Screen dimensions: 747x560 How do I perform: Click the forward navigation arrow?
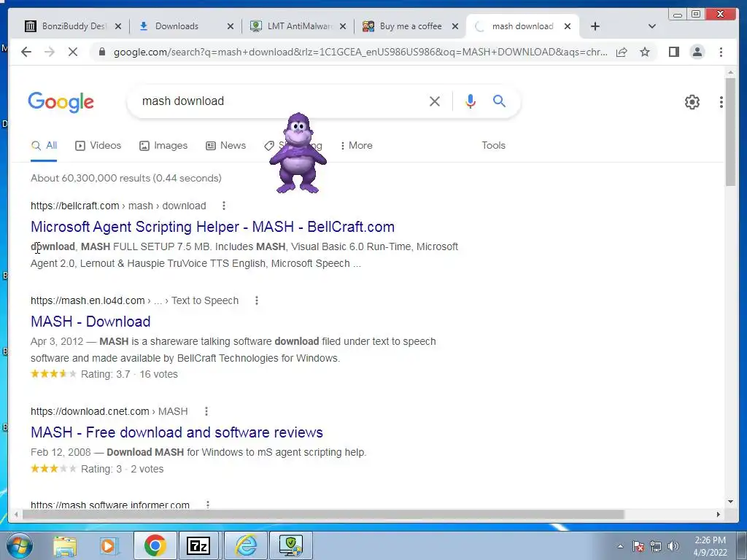pyautogui.click(x=49, y=52)
